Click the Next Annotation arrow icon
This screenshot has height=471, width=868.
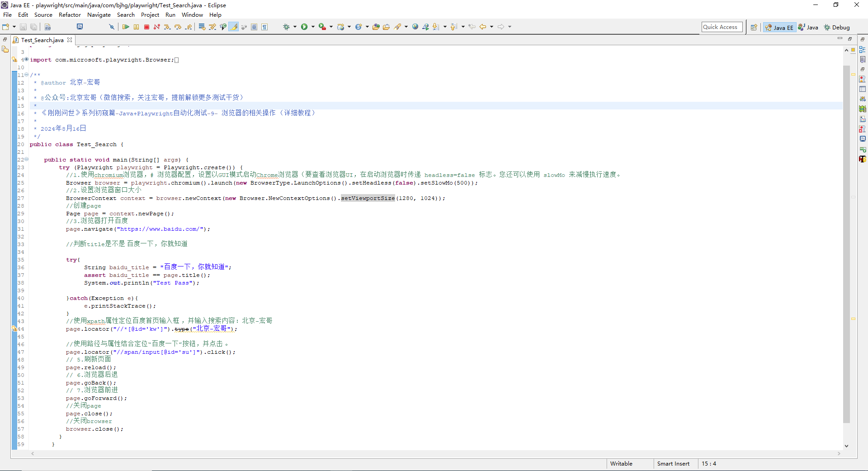(x=436, y=27)
